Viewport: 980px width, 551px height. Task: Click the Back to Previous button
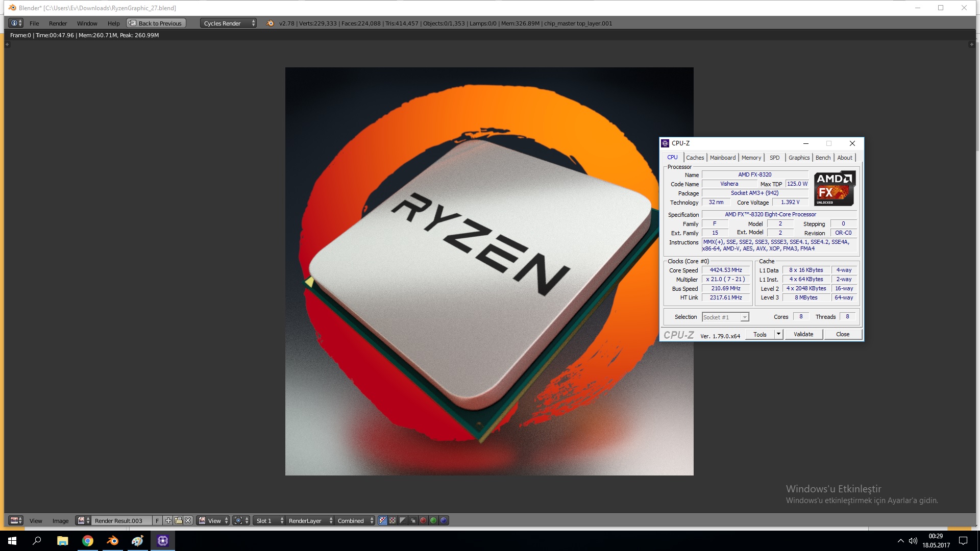tap(156, 23)
